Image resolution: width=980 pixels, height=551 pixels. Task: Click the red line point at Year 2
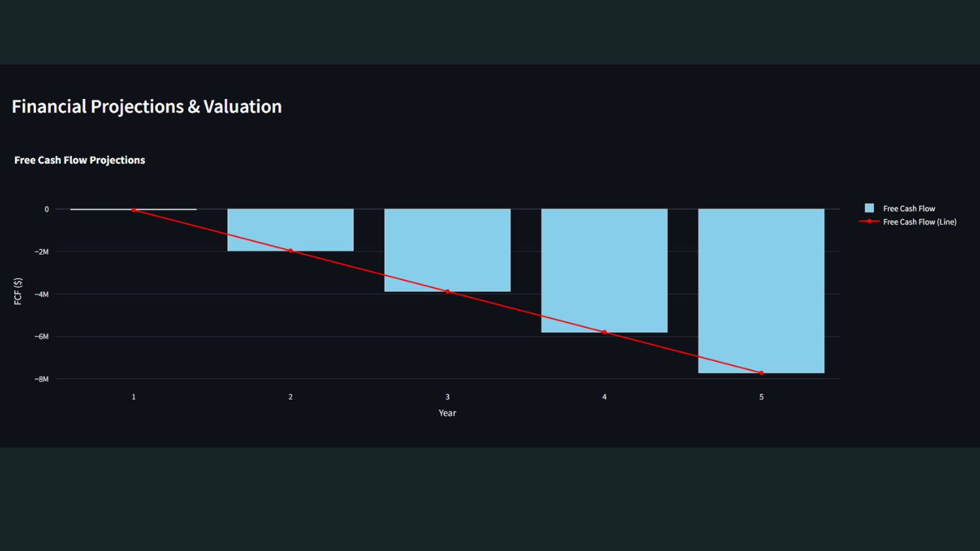pos(291,250)
